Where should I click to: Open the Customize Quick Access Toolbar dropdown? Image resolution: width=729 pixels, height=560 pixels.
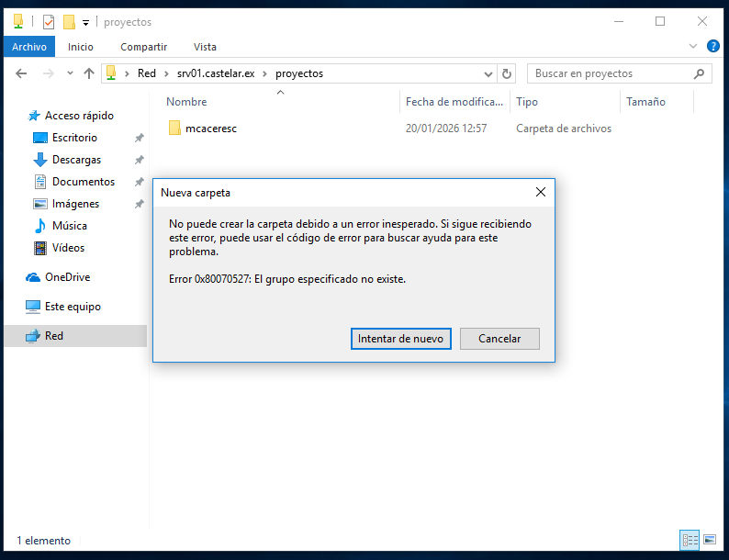85,22
